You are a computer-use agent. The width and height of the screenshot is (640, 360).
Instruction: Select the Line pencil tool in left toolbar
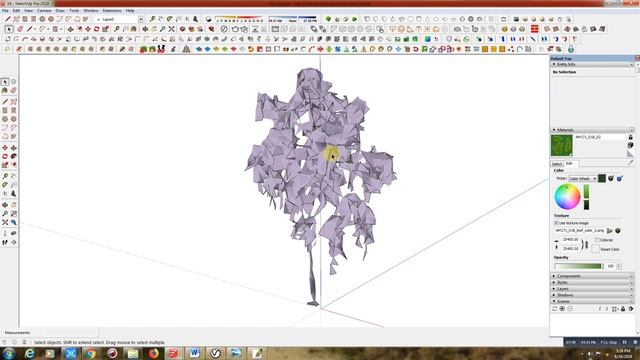tap(5, 102)
